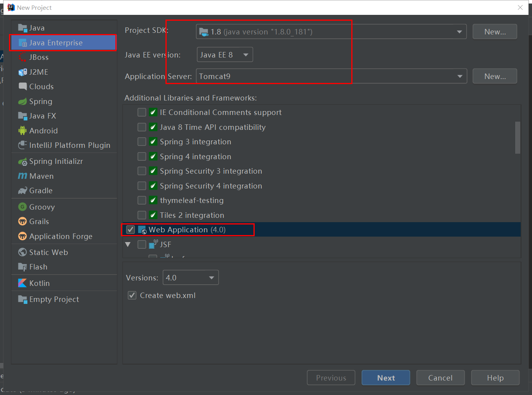This screenshot has width=532, height=395.
Task: Toggle Spring Security 4 integration checkbox
Action: click(x=142, y=186)
